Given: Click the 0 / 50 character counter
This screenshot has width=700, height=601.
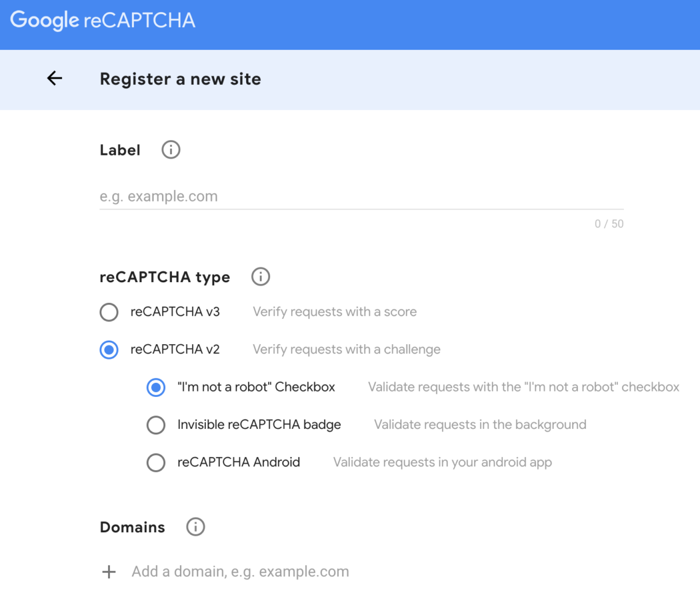Looking at the screenshot, I should pyautogui.click(x=609, y=224).
